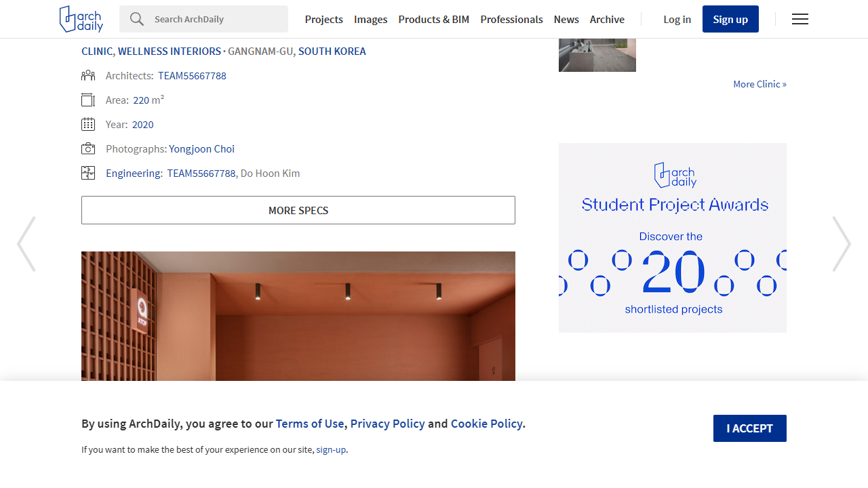Click the puzzle icon beside Engineering

(x=88, y=174)
